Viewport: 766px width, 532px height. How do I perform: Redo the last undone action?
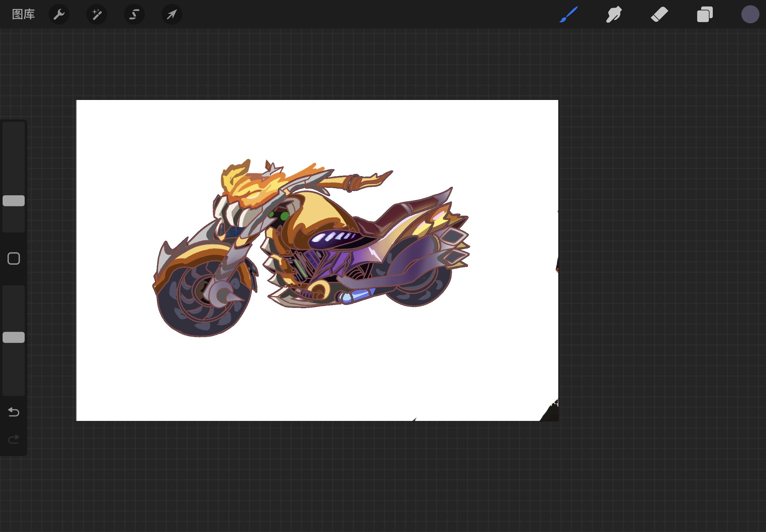click(x=14, y=439)
